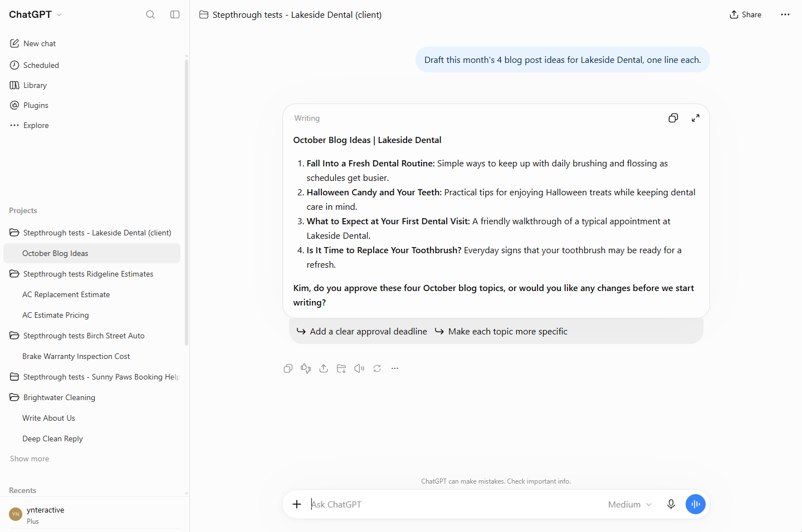The height and width of the screenshot is (532, 802).
Task: Copy the writing canvas content
Action: click(x=673, y=118)
